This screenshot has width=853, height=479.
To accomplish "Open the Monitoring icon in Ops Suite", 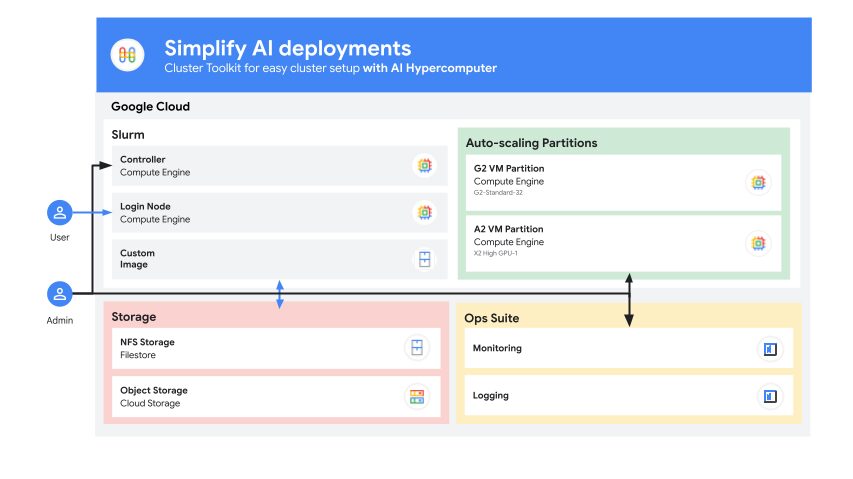I will click(770, 349).
